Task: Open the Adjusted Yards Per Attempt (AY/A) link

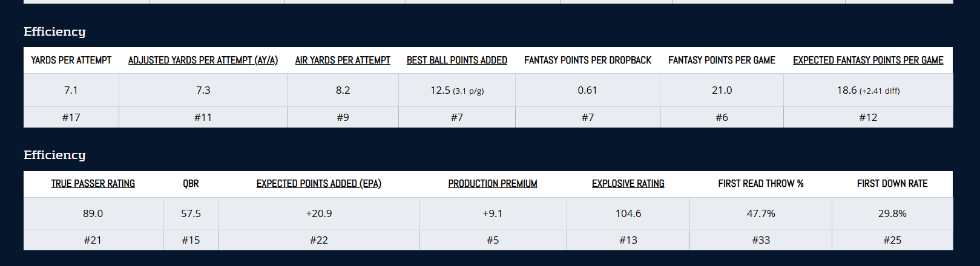Action: (x=203, y=60)
